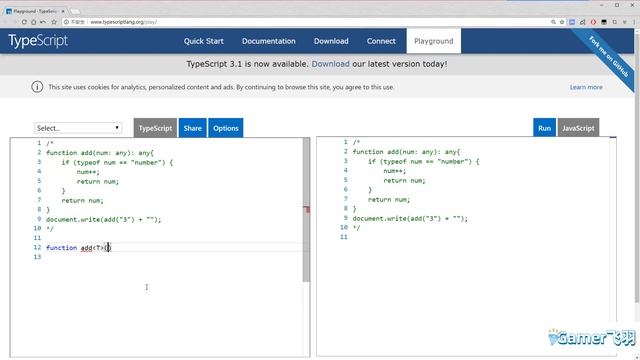This screenshot has width=640, height=360.
Task: Select the TypeScript editor tab
Action: pyautogui.click(x=155, y=128)
